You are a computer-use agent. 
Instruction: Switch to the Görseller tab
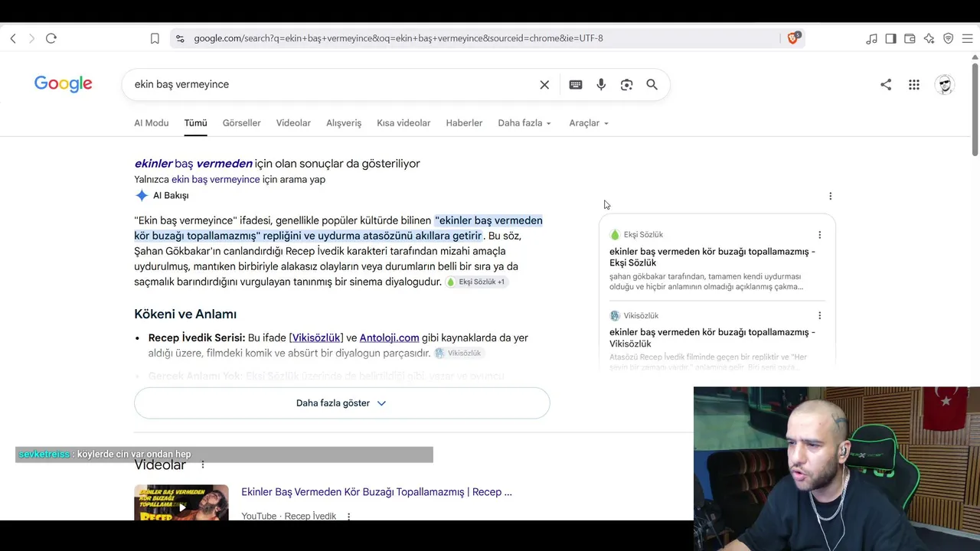click(x=242, y=123)
